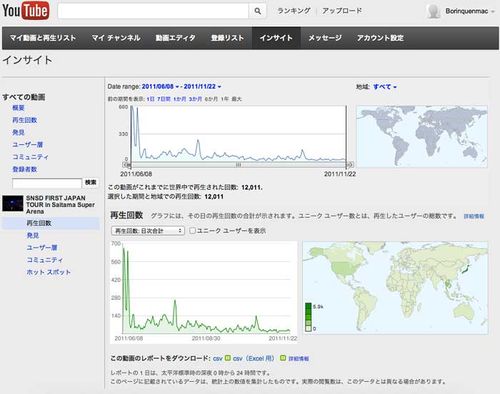Open end date 2011/11/22 dropdown
Screen dimensions: 500x394
click(x=202, y=87)
